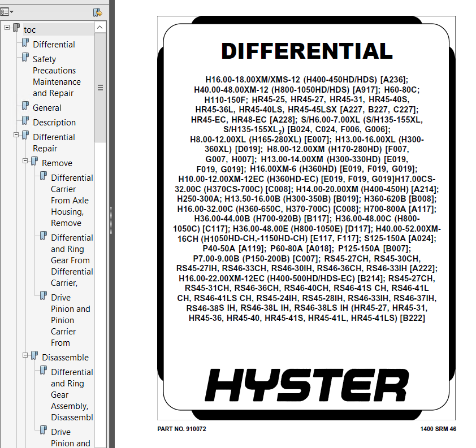Select the Remove bookmark label
Screen dimensions: 476x448
[x=57, y=163]
